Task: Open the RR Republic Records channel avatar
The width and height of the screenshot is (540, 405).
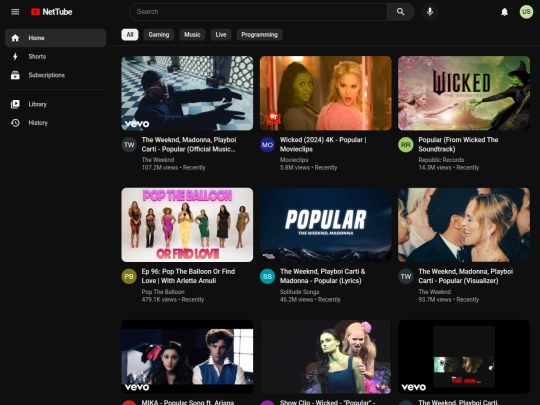Action: click(406, 145)
